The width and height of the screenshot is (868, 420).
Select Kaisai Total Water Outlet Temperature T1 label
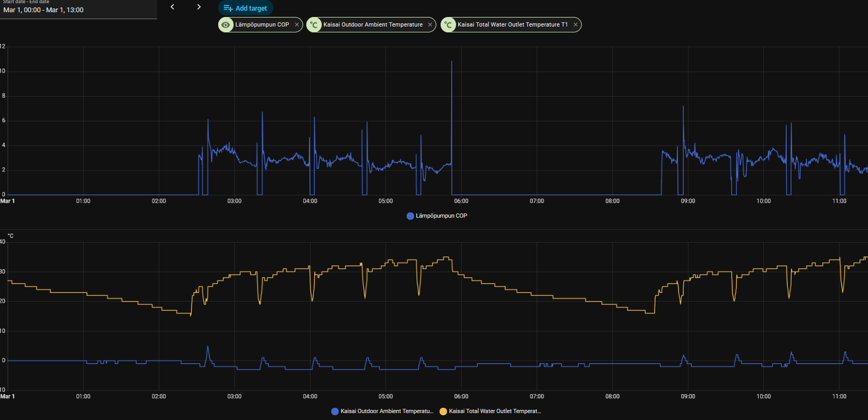pos(512,25)
